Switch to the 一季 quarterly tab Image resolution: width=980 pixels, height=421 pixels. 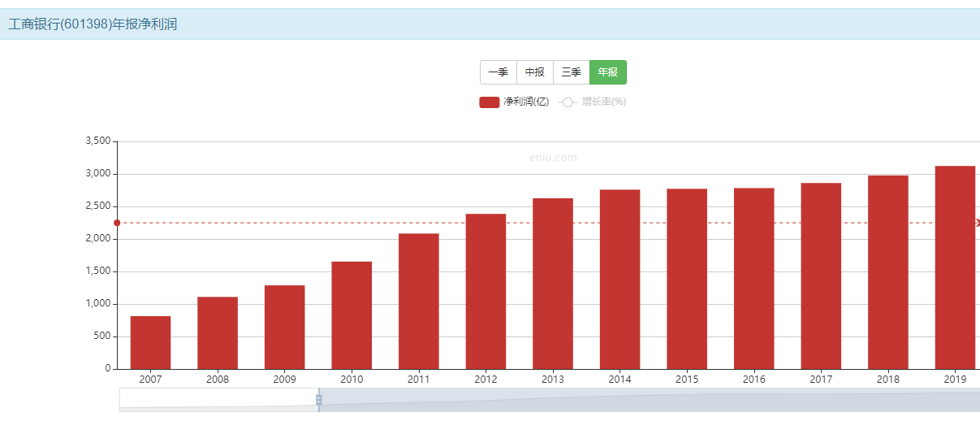pos(499,72)
